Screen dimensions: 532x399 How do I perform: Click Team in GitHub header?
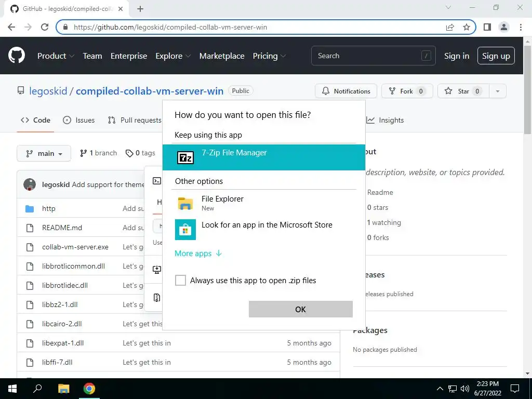(x=92, y=56)
